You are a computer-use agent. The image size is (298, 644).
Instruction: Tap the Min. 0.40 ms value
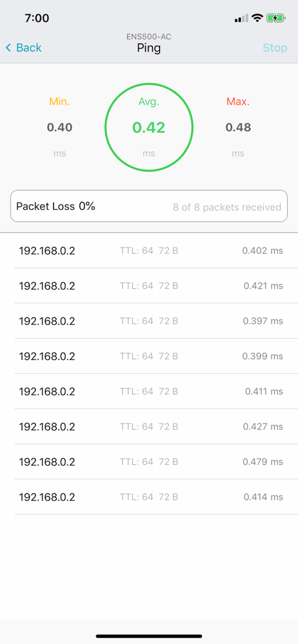tap(60, 128)
